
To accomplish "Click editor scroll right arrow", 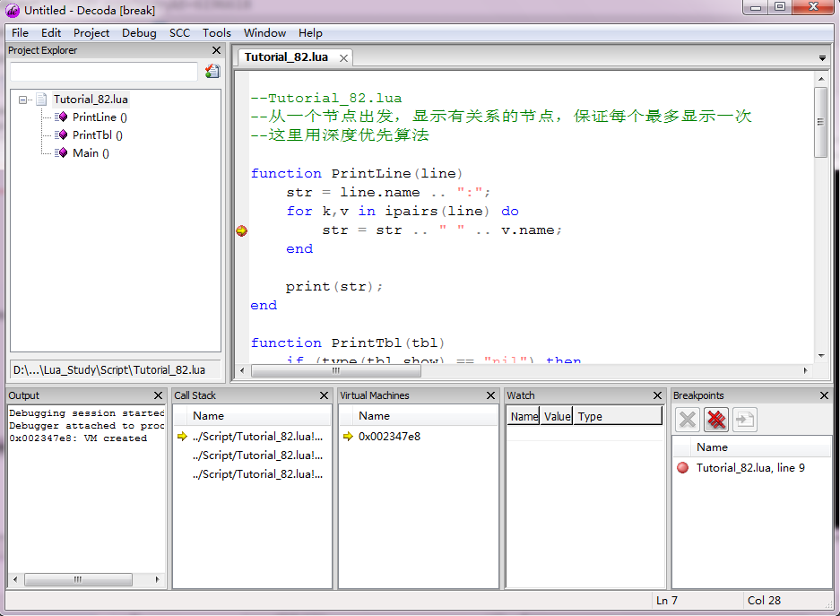I will 805,370.
